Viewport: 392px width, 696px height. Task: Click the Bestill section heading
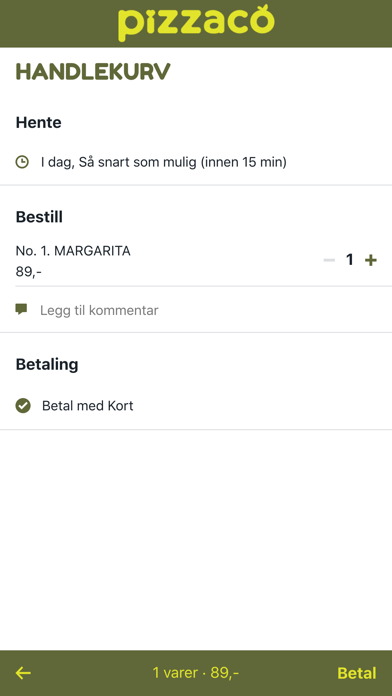[x=39, y=217]
